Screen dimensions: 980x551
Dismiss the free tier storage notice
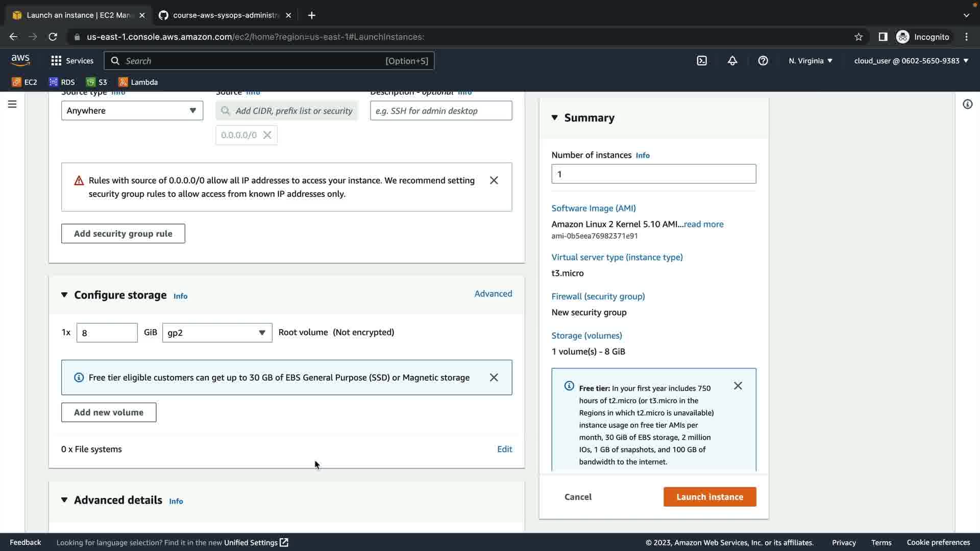click(494, 378)
